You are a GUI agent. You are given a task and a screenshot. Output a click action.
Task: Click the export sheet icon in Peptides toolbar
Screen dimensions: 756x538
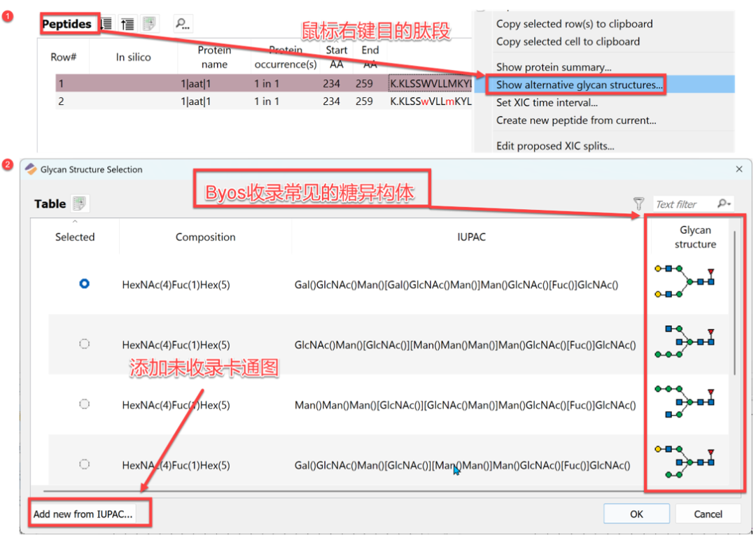pos(149,24)
